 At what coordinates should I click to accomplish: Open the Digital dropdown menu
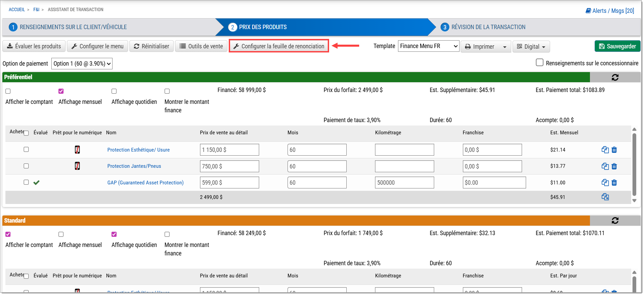pyautogui.click(x=531, y=47)
